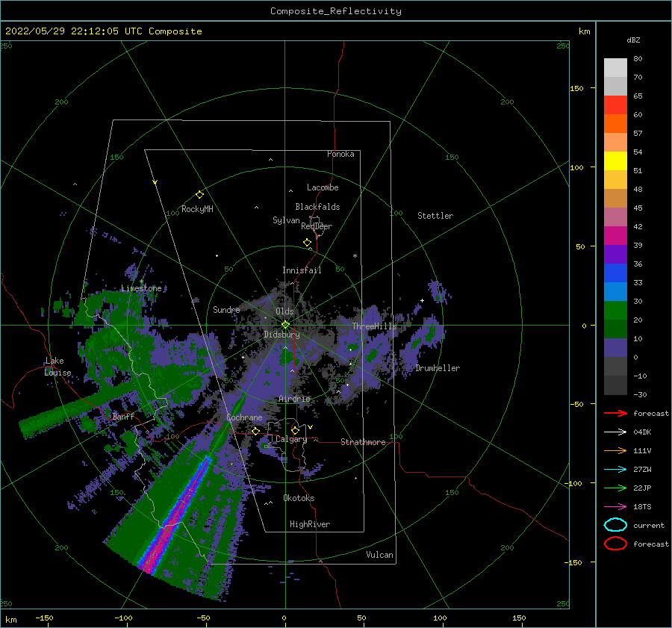Click the asterisk marker east of Innisfail

coord(355,256)
